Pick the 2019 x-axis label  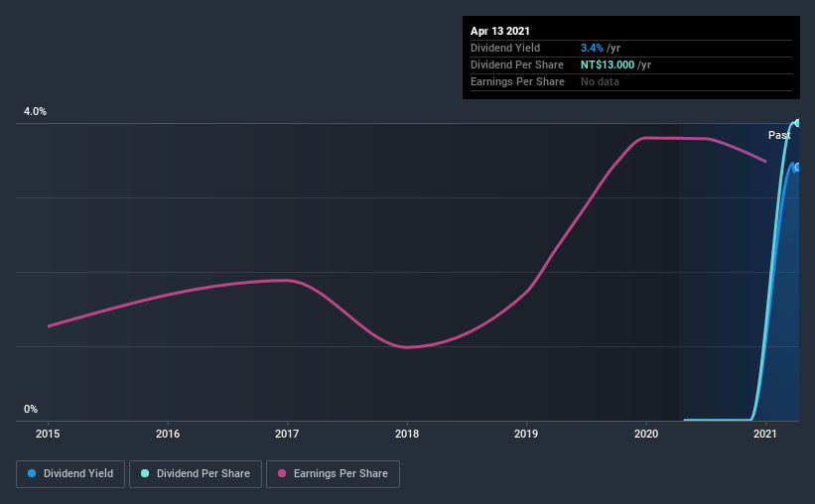pyautogui.click(x=526, y=434)
